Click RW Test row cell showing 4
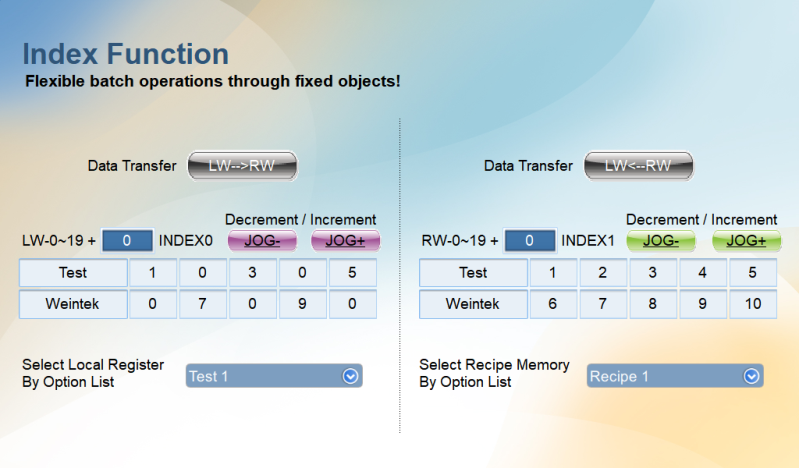This screenshot has height=468, width=799. (702, 273)
